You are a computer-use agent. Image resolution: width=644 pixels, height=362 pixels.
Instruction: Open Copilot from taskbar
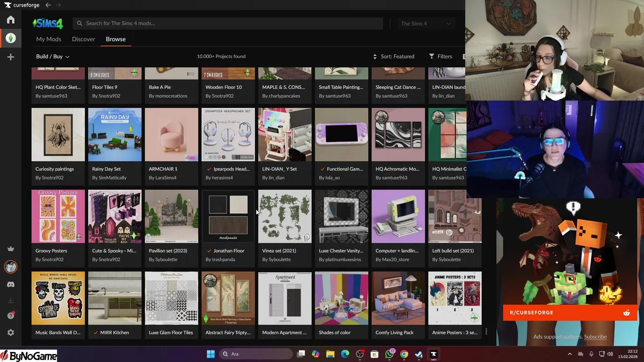coord(315,354)
